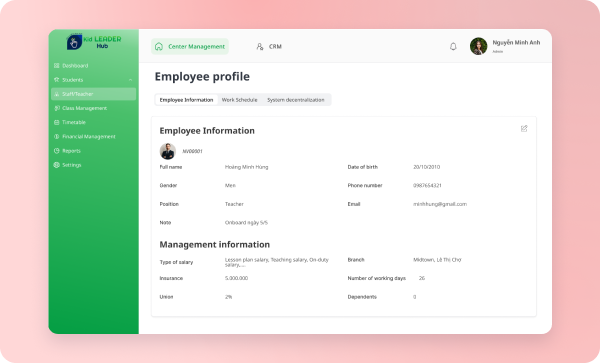This screenshot has height=363, width=600.
Task: Click the Timetable calendar icon
Action: 57,122
